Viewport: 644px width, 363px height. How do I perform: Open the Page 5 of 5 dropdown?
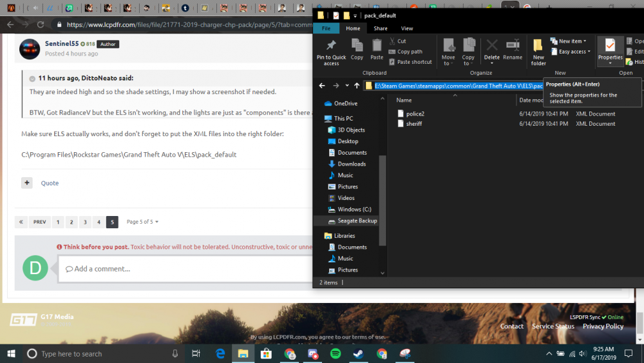click(x=142, y=222)
